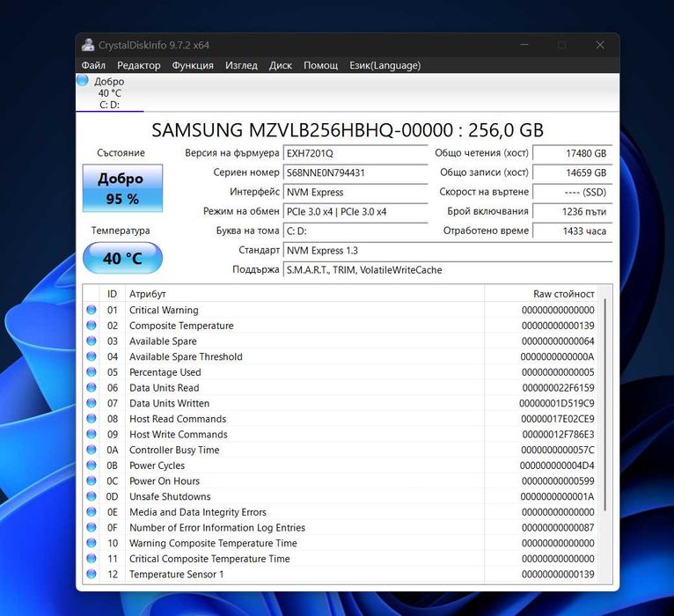
Task: Click the total host writes value 14659 GB
Action: (x=572, y=172)
